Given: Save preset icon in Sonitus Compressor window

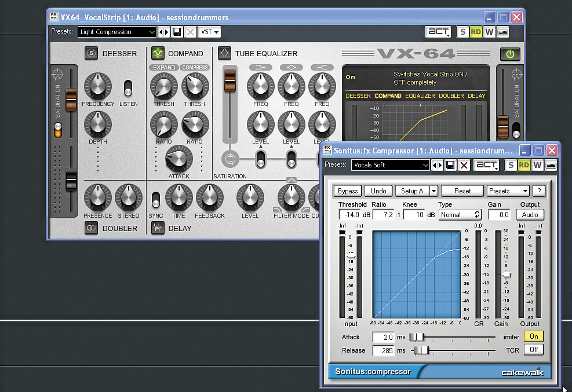Looking at the screenshot, I should (x=450, y=166).
